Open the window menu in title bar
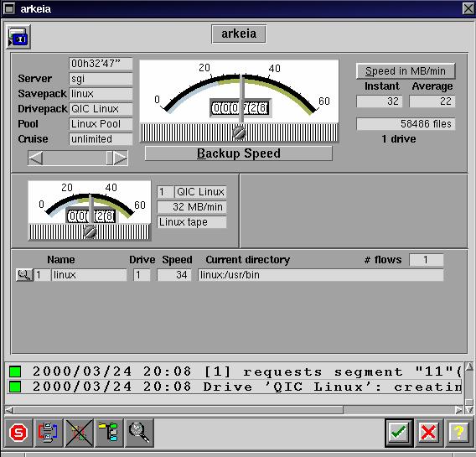Viewport: 476px width, 457px height. point(9,8)
